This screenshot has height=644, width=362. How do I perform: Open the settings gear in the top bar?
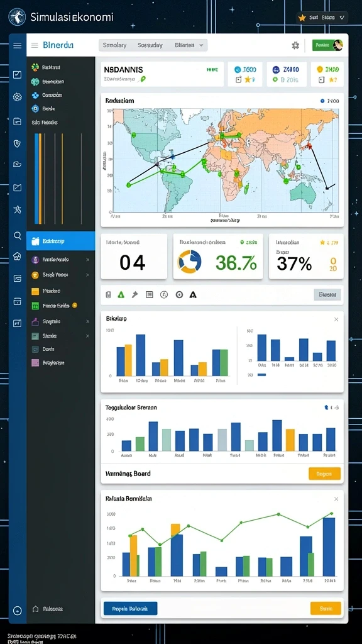295,45
